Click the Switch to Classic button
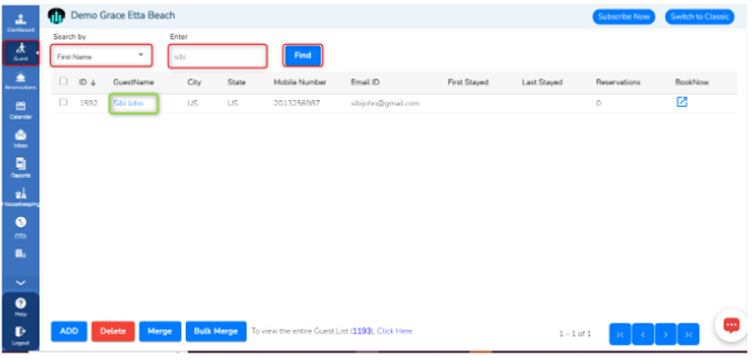This screenshot has height=360, width=752. coord(700,17)
